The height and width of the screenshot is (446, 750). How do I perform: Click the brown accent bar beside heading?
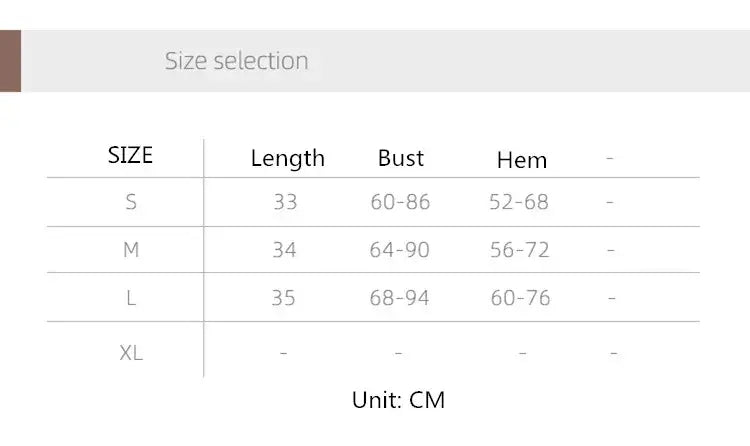pyautogui.click(x=10, y=61)
